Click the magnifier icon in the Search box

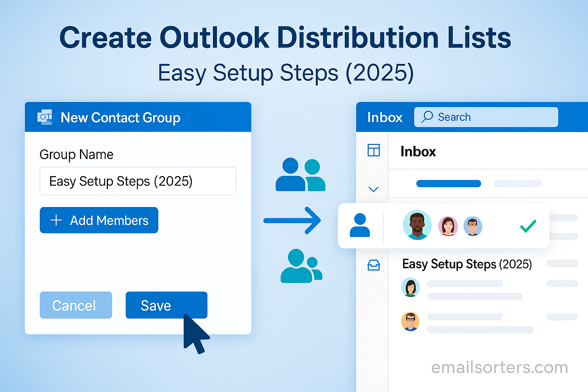click(427, 117)
